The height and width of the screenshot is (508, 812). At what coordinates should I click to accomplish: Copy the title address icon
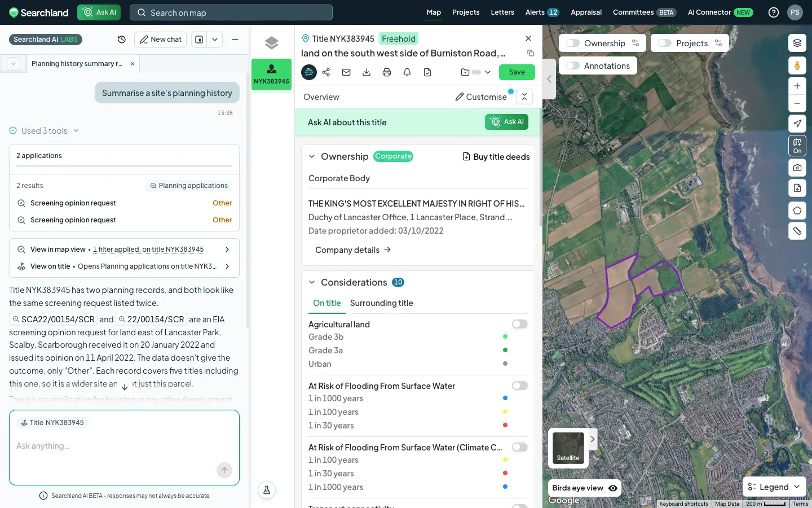click(x=530, y=53)
